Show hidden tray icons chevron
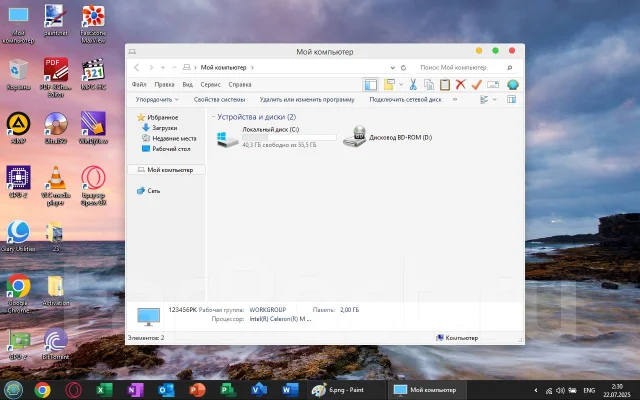This screenshot has height=400, width=640. [x=536, y=391]
